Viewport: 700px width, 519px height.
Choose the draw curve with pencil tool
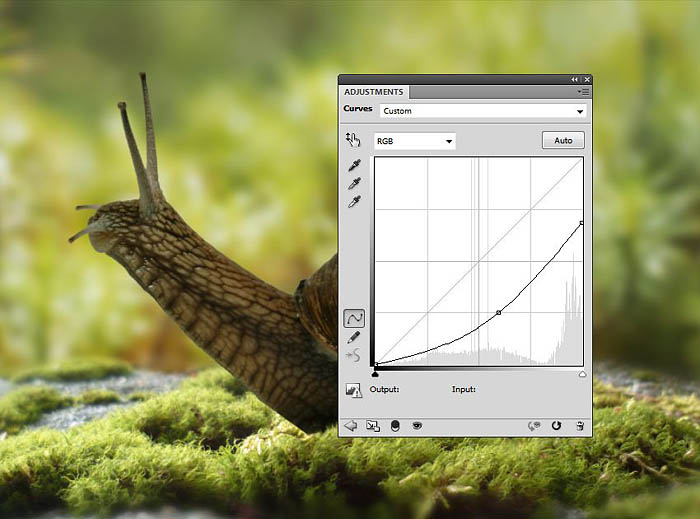354,337
